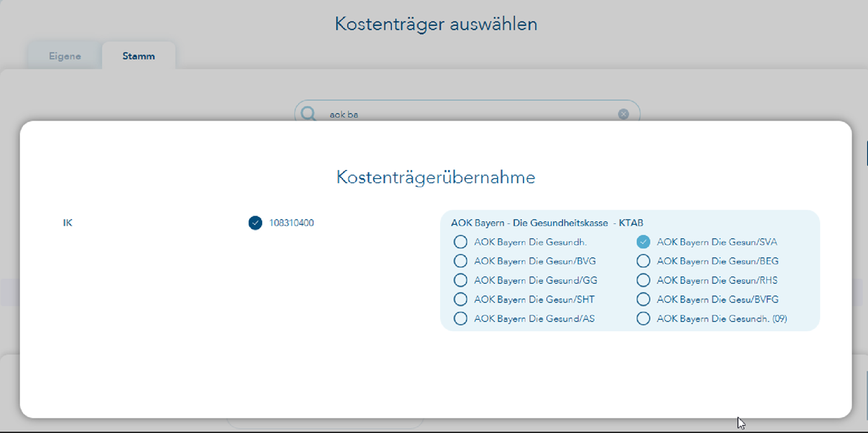Click the magnifying glass search icon

click(309, 114)
